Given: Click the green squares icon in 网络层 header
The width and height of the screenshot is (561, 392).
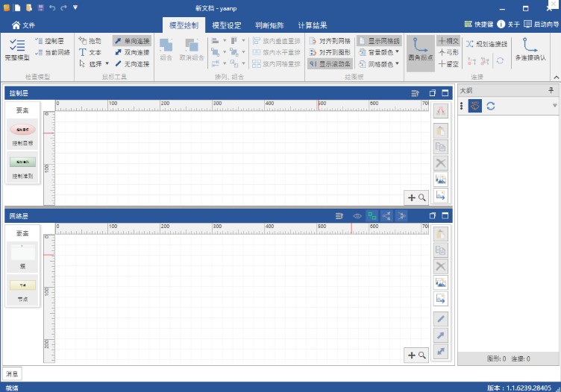Looking at the screenshot, I should pos(372,216).
